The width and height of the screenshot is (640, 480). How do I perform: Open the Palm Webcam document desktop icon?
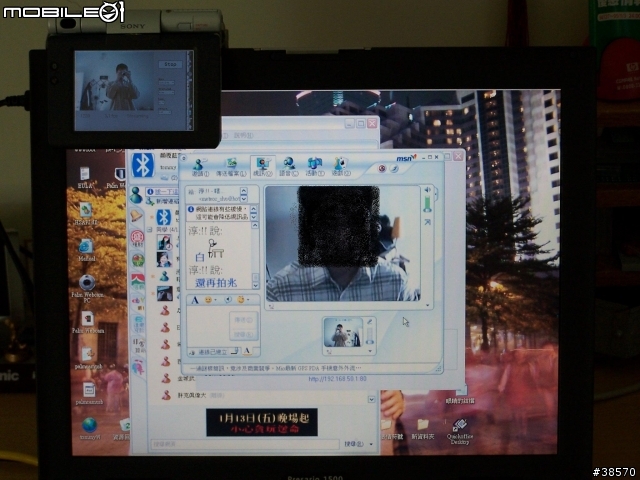click(88, 322)
